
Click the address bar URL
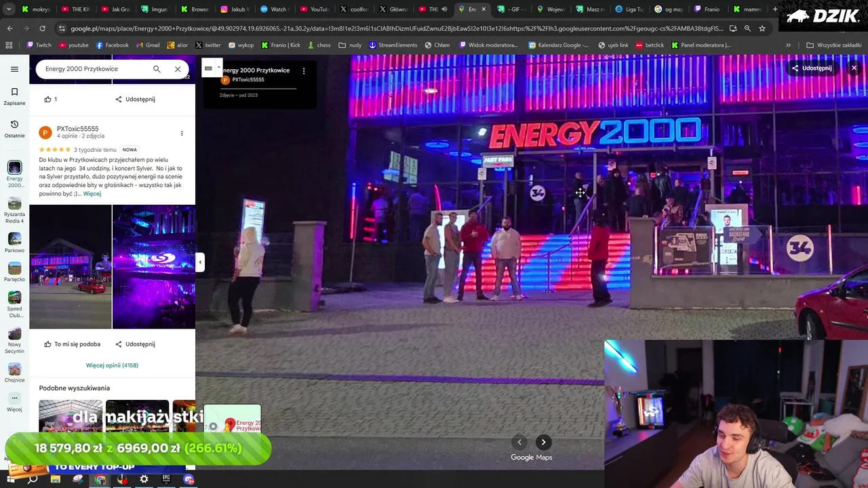point(397,28)
